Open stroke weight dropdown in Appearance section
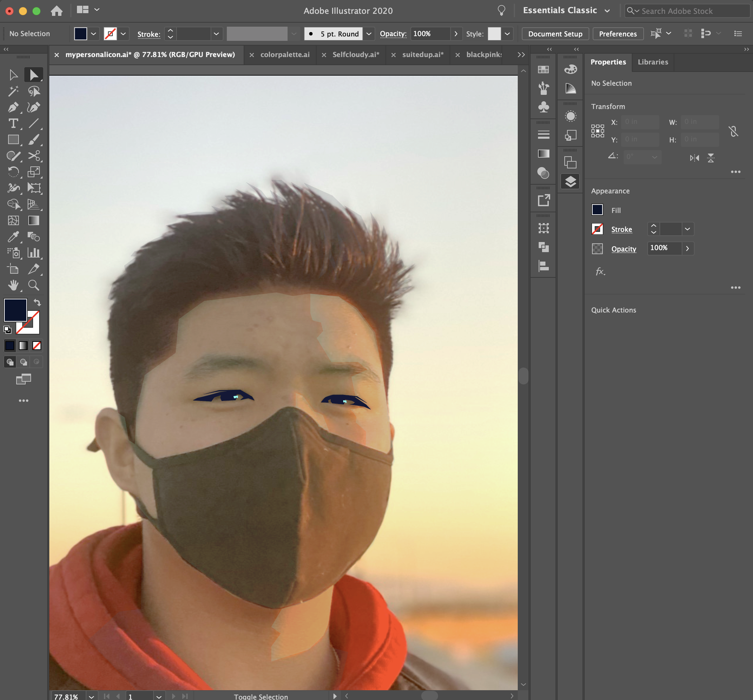The width and height of the screenshot is (753, 700). tap(687, 229)
